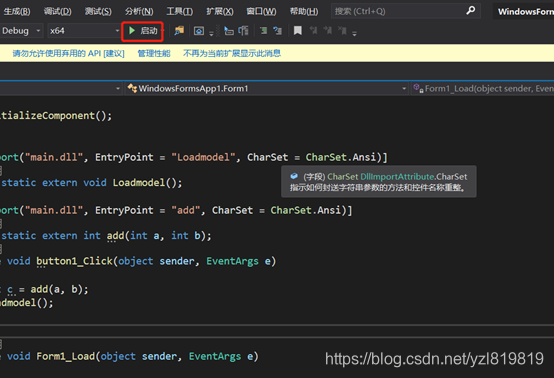Click the "add" EntryPoint string

pyautogui.click(x=186, y=210)
